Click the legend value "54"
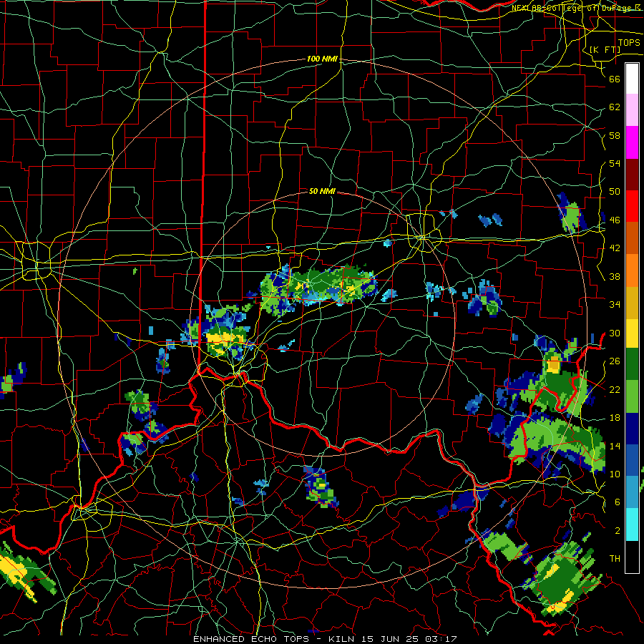644x644 pixels. point(615,163)
